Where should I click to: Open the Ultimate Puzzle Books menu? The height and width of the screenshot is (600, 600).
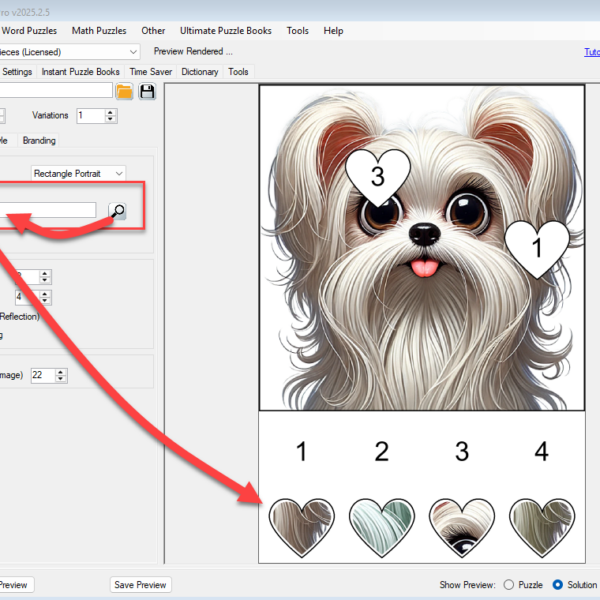pyautogui.click(x=227, y=31)
